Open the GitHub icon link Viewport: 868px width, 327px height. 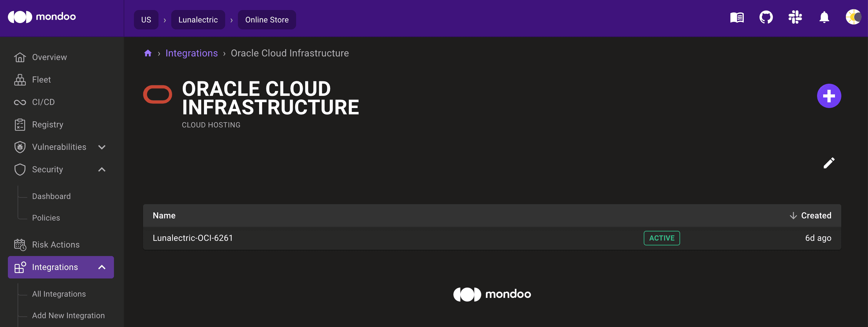pyautogui.click(x=766, y=18)
